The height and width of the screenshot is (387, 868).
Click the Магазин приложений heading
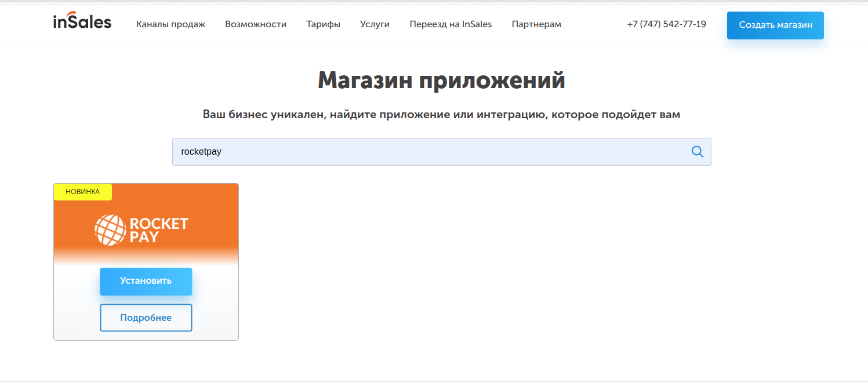(x=441, y=80)
